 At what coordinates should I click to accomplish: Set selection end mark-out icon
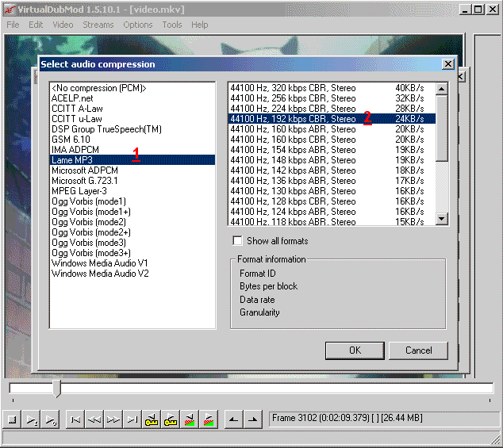tap(253, 419)
